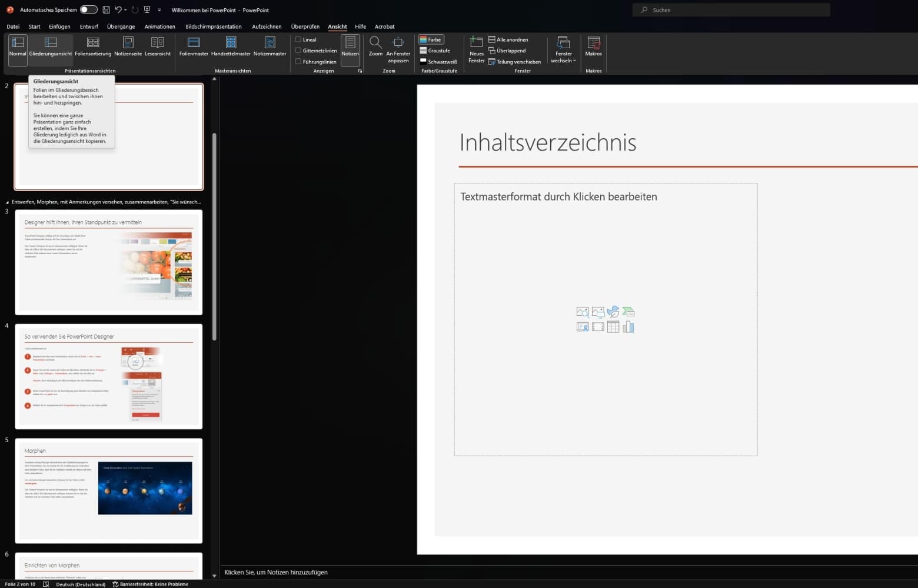Open the Anzeigen group dialog launcher
Viewport: 918px width, 588px height.
360,71
